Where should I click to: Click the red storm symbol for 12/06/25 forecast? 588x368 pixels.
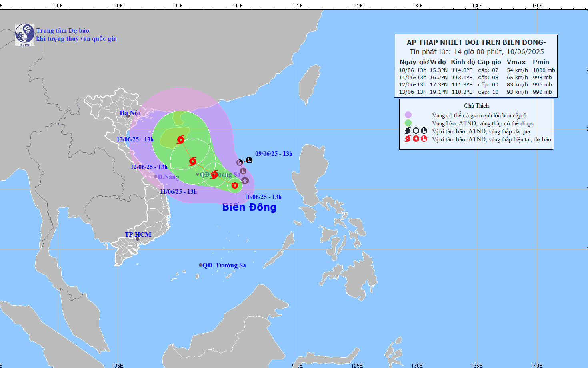192,161
